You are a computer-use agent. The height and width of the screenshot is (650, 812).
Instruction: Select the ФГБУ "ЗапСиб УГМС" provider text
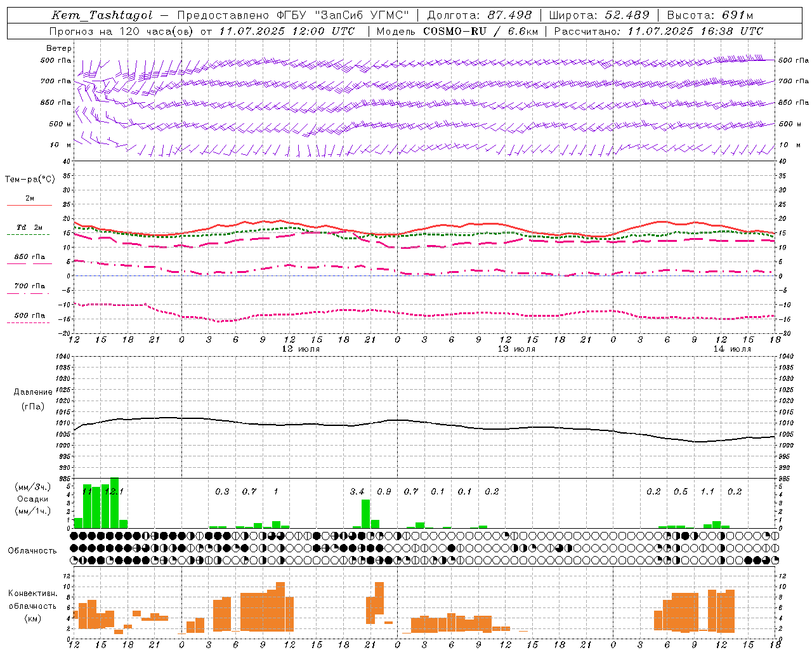(344, 15)
